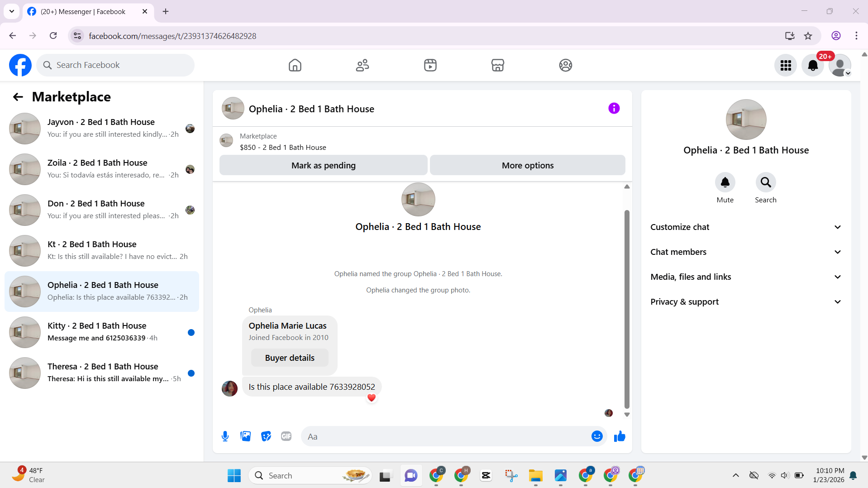Send a thumbs-up like
The image size is (868, 488).
pos(620,436)
